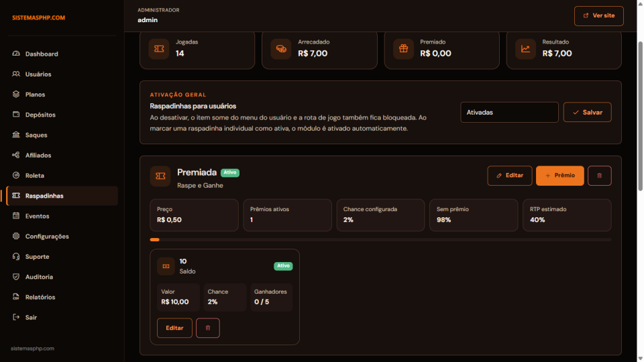Edit the prize 10 Saldo
Screen dimensions: 644x362
pos(174,328)
